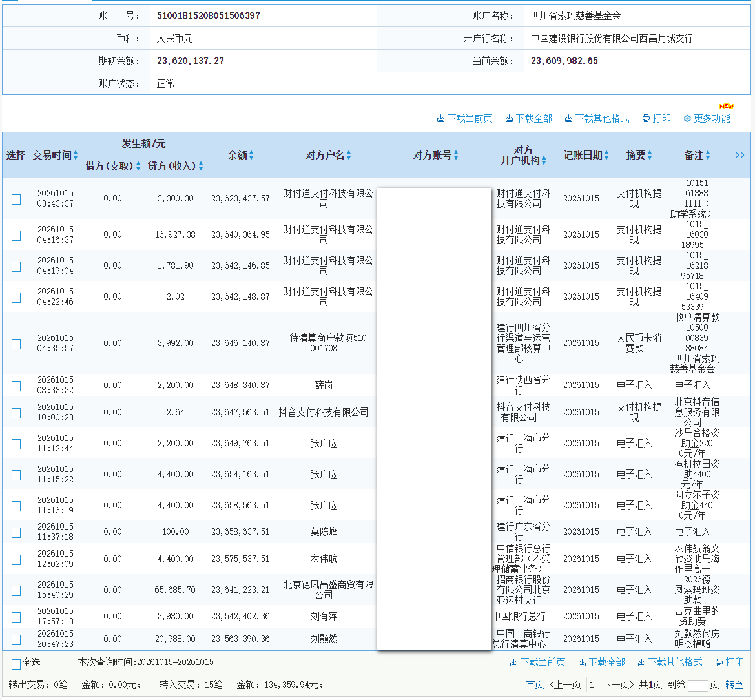Click counterparty 待清算商户款项510001708
The image size is (755, 700).
pos(328,343)
